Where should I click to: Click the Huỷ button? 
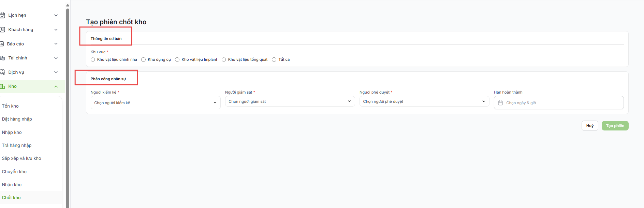point(590,126)
